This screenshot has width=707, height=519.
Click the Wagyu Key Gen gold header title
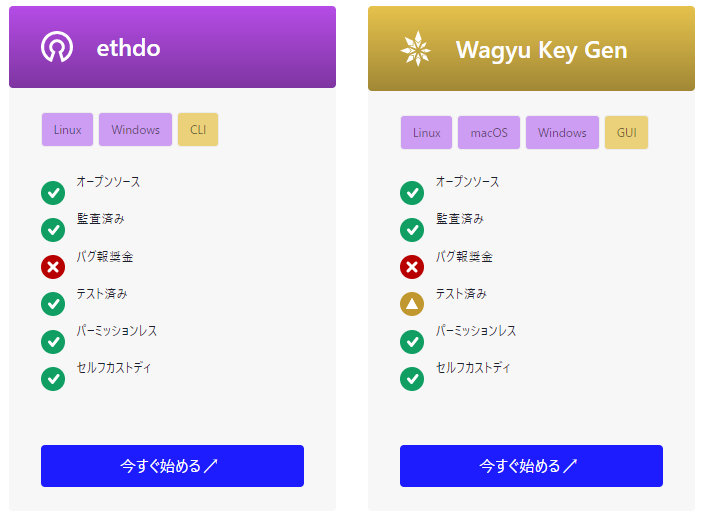point(542,51)
